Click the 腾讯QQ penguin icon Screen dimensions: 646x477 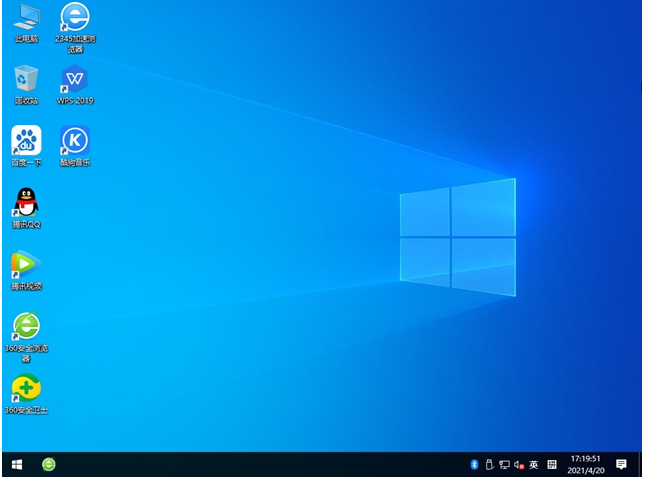click(26, 202)
